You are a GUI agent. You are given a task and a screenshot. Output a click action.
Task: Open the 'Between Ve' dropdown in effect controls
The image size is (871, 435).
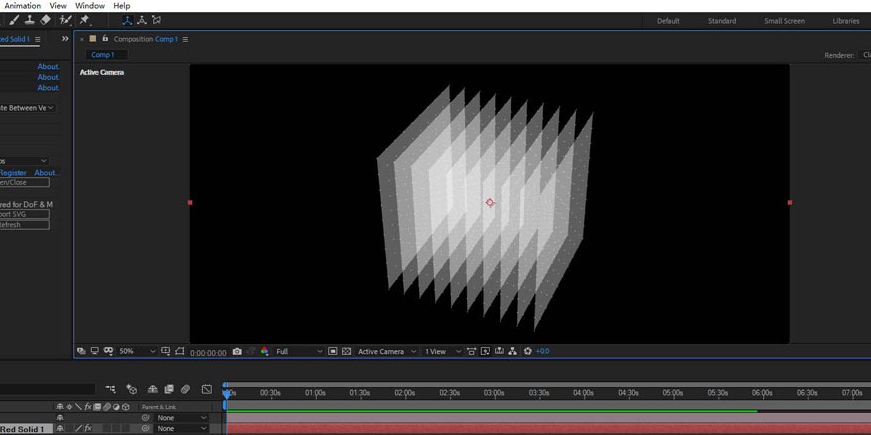[28, 108]
